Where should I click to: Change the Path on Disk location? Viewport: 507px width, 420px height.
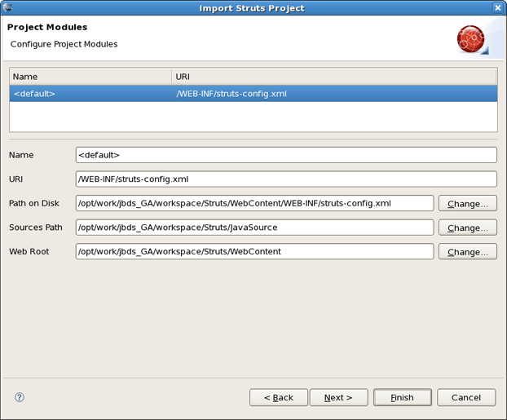(467, 204)
